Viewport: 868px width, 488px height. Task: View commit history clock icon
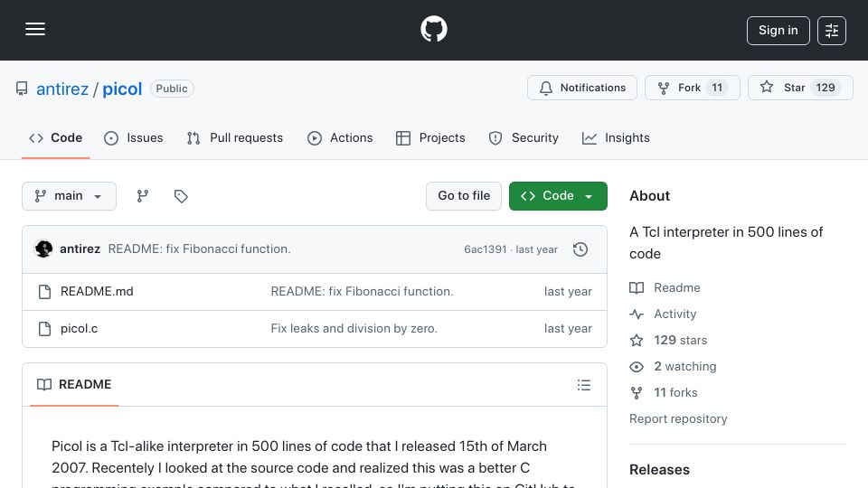click(x=580, y=249)
